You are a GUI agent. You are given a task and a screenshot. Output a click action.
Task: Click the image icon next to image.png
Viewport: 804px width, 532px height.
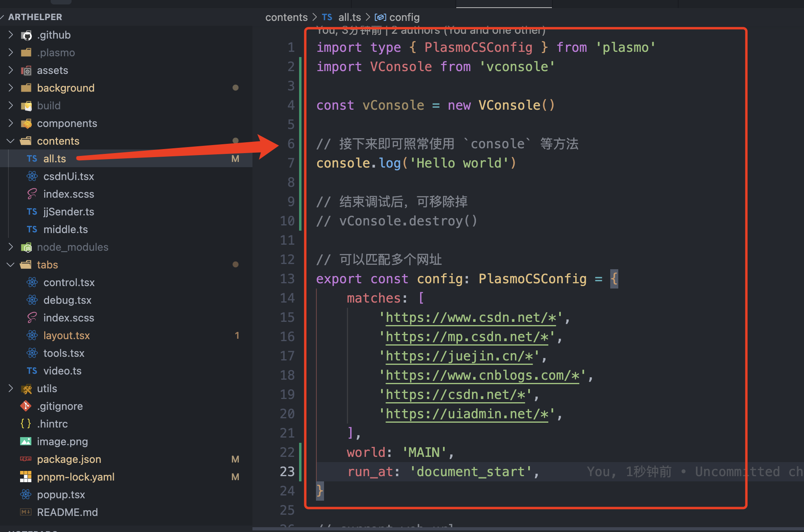pos(26,442)
